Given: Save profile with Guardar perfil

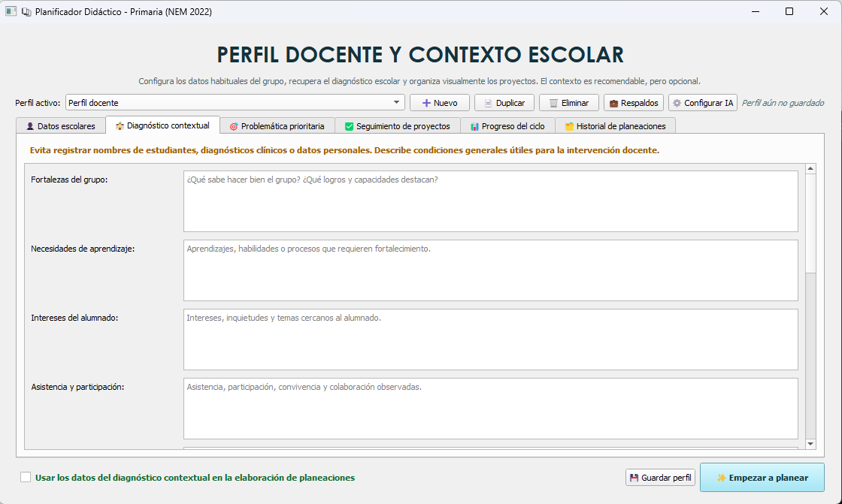Looking at the screenshot, I should pos(661,477).
